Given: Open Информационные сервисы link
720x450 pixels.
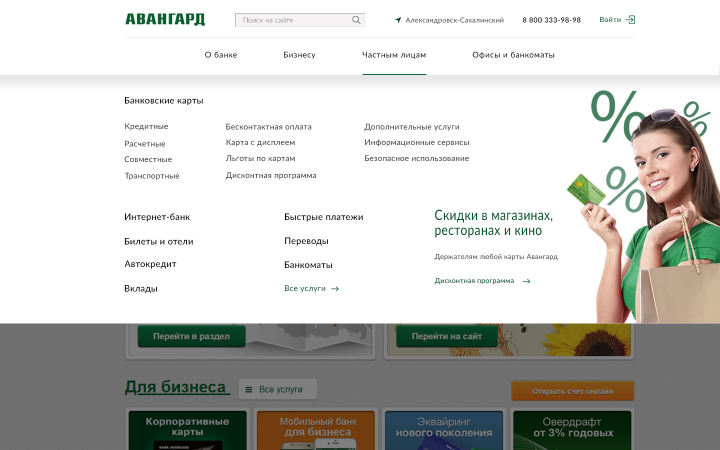Looking at the screenshot, I should [x=416, y=142].
